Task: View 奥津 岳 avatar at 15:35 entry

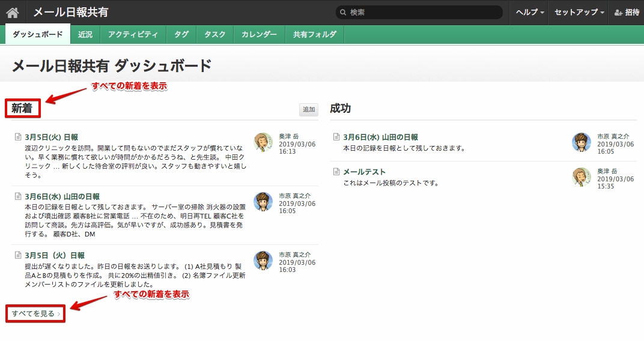Action: 582,177
